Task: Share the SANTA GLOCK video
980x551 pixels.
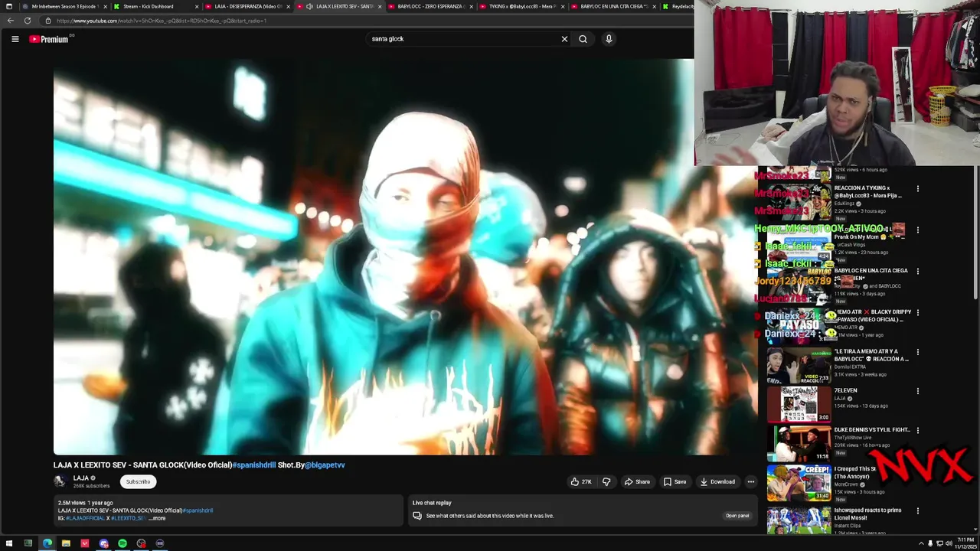Action: click(637, 481)
